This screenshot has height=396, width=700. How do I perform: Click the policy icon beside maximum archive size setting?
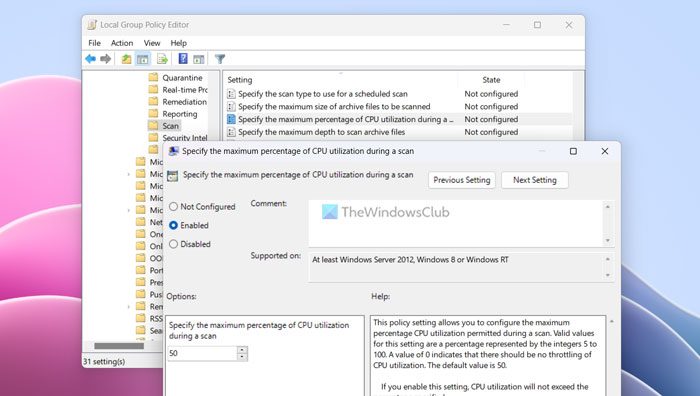[x=231, y=107]
